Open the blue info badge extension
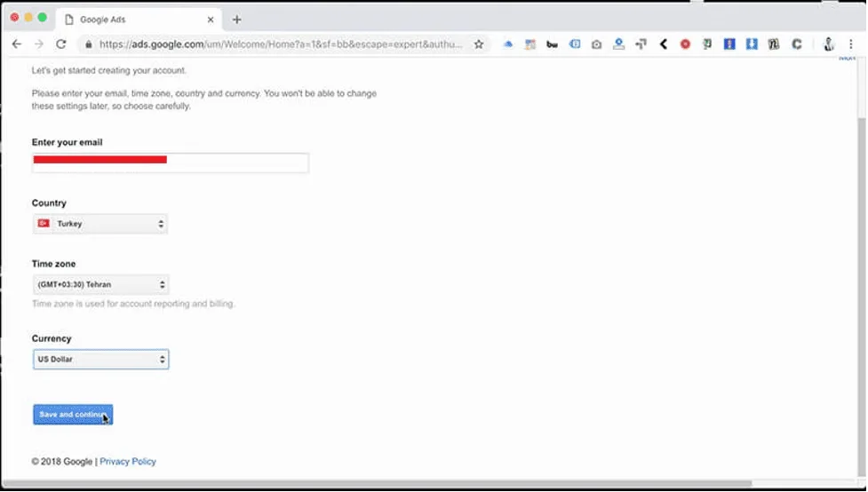 tap(575, 44)
